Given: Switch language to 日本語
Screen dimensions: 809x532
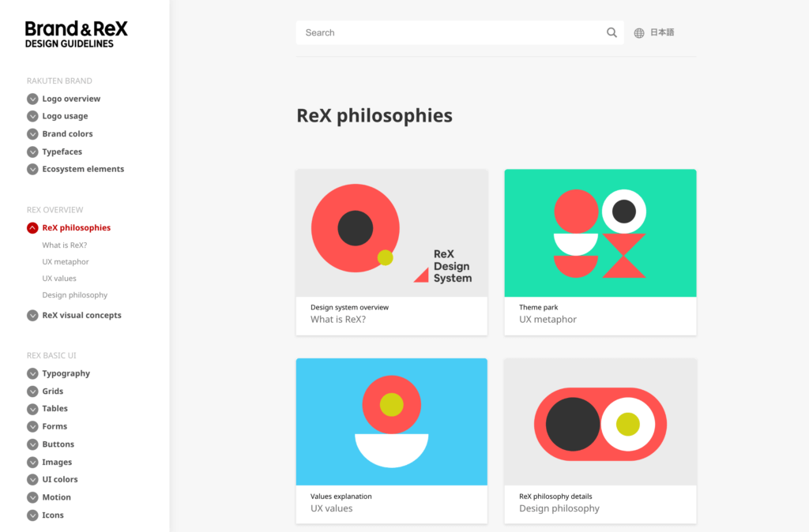Looking at the screenshot, I should (662, 33).
